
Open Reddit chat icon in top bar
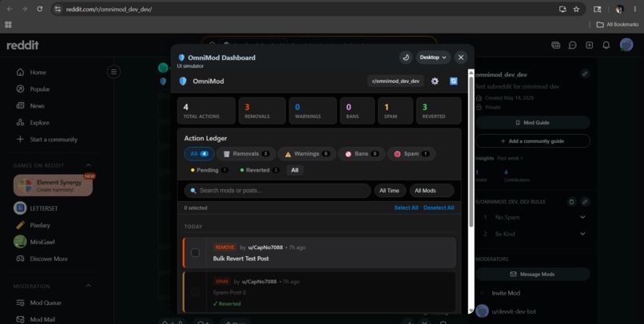(x=573, y=45)
